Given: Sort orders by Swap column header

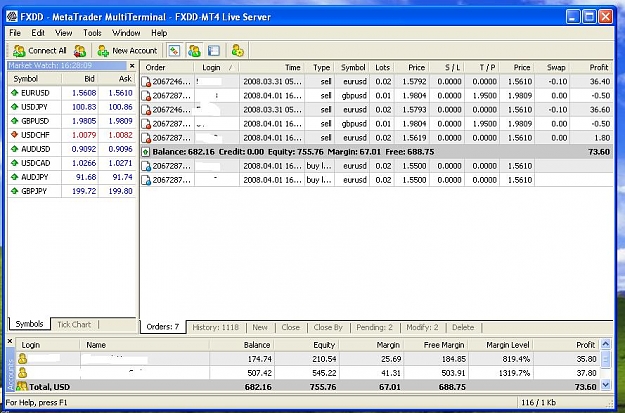Looking at the screenshot, I should (x=552, y=67).
